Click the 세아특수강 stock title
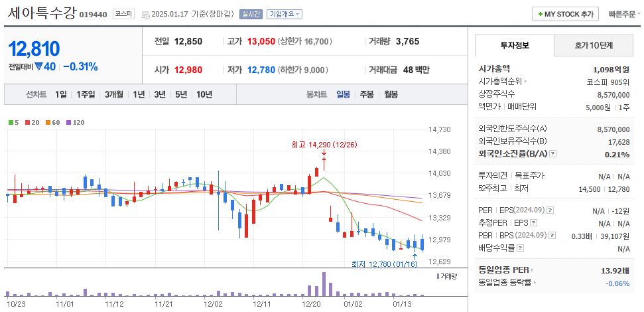Screen dimensions: 644x312 [42, 13]
